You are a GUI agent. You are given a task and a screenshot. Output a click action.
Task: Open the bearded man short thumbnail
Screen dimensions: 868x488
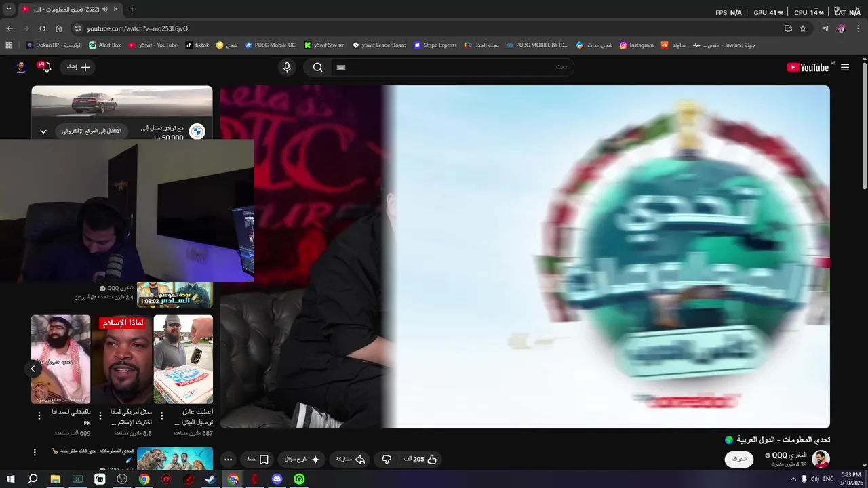pyautogui.click(x=60, y=359)
